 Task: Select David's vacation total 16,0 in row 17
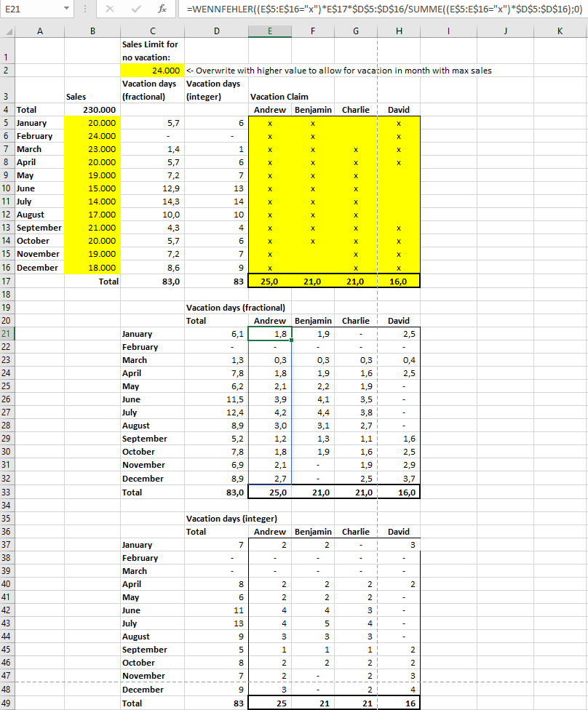399,282
